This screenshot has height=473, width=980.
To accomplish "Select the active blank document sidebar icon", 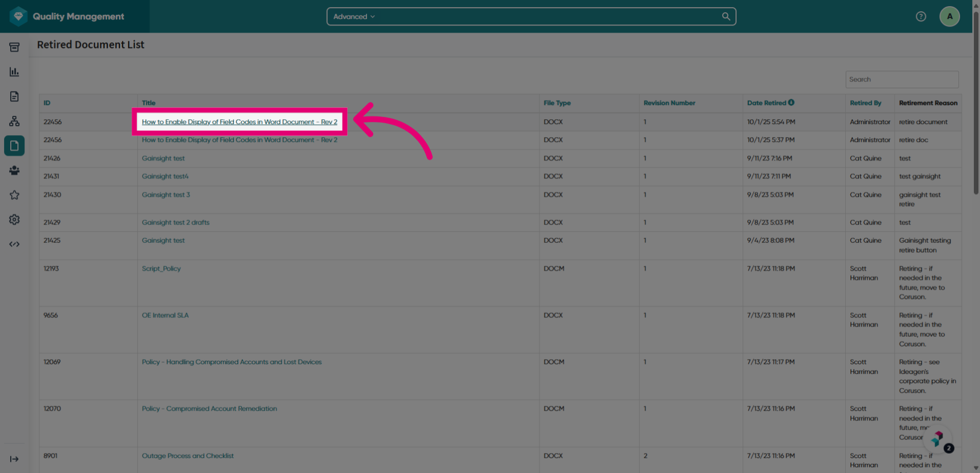I will 14,146.
